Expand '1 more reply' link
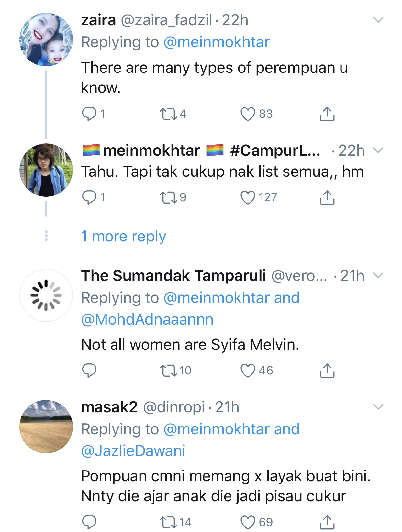This screenshot has height=532, width=402. 123,237
